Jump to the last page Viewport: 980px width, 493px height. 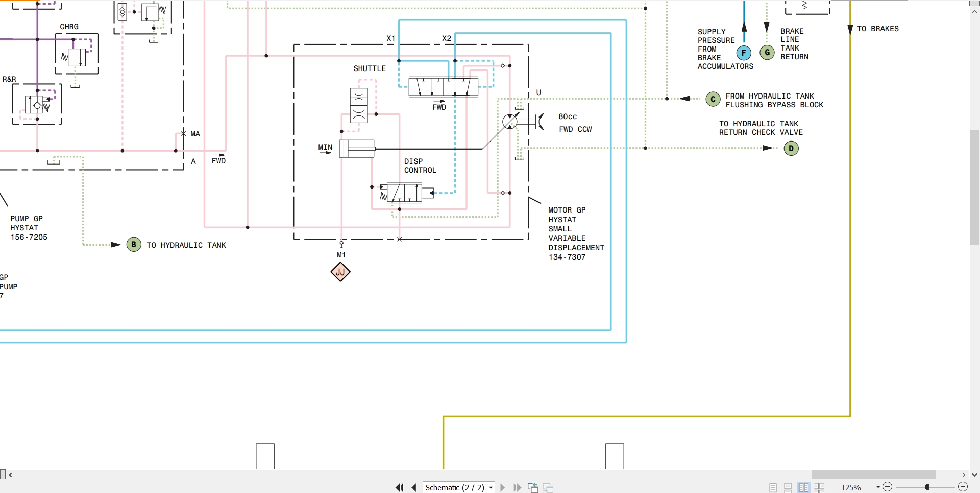coord(517,487)
